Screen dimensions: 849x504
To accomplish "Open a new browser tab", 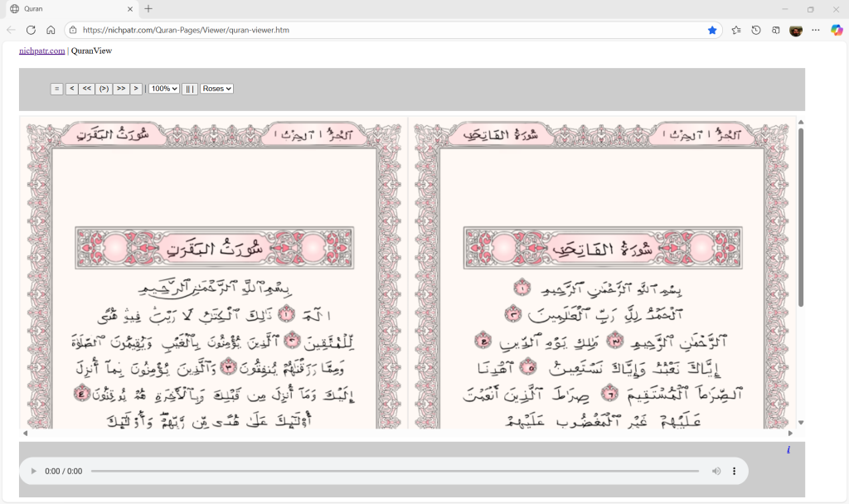I will [148, 9].
